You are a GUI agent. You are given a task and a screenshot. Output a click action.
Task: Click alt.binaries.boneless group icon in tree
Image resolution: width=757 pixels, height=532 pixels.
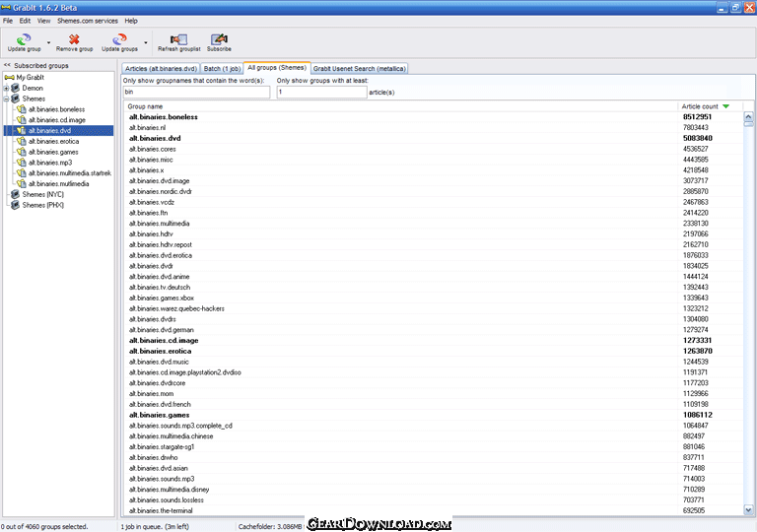pyautogui.click(x=22, y=109)
